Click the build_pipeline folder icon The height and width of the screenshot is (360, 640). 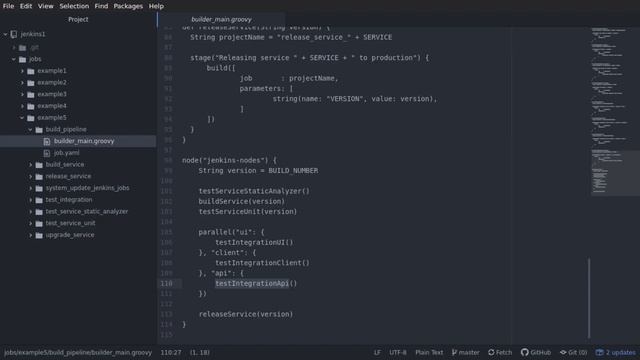[39, 130]
